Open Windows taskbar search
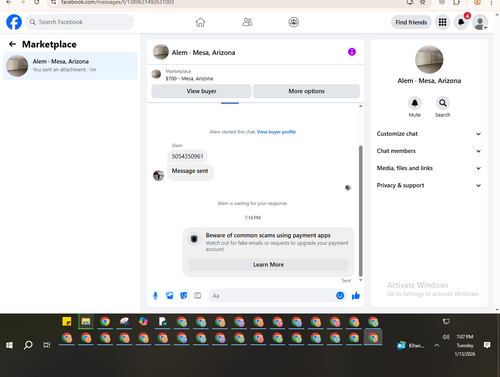The width and height of the screenshot is (500, 377). pos(28,345)
